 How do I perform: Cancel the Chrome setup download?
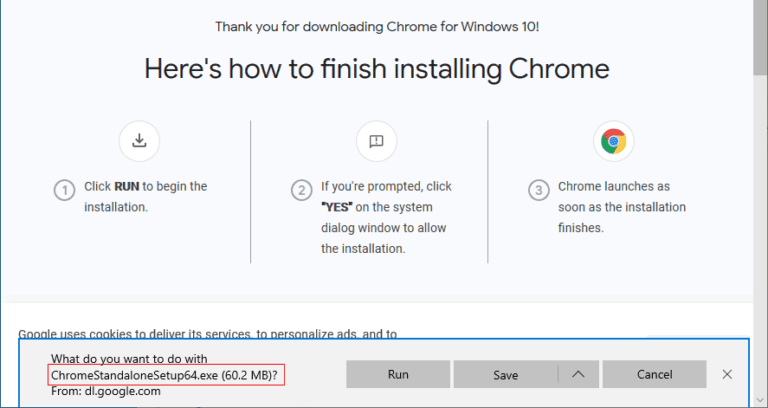[x=654, y=375]
